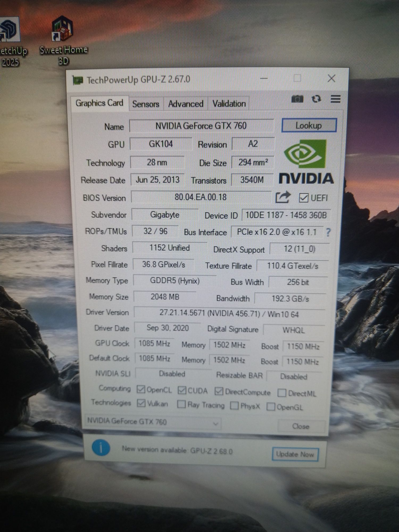Open the GPU selection dropdown
Viewport: 399px width, 532px height.
tap(153, 422)
